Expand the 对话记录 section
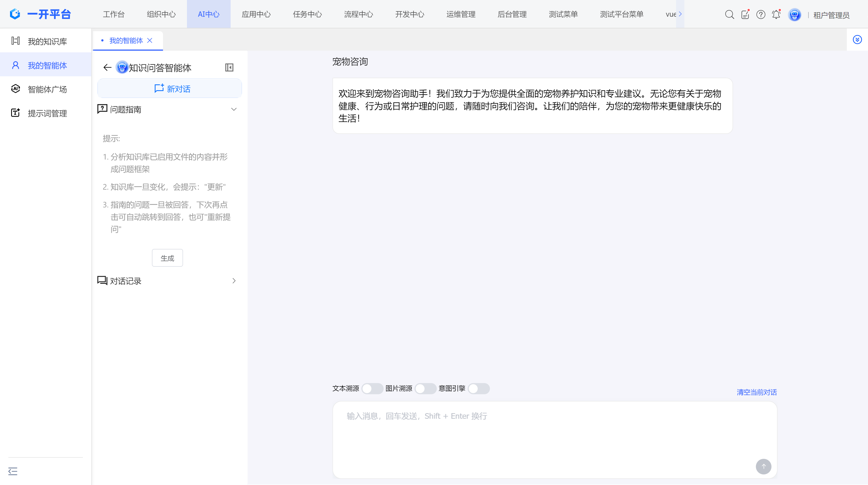This screenshot has height=485, width=868. pos(234,281)
